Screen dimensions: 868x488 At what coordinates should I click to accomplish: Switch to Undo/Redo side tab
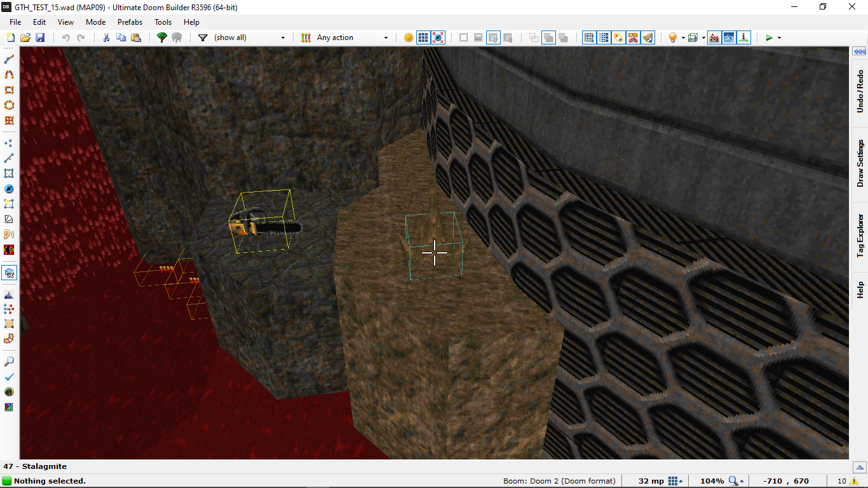[860, 92]
